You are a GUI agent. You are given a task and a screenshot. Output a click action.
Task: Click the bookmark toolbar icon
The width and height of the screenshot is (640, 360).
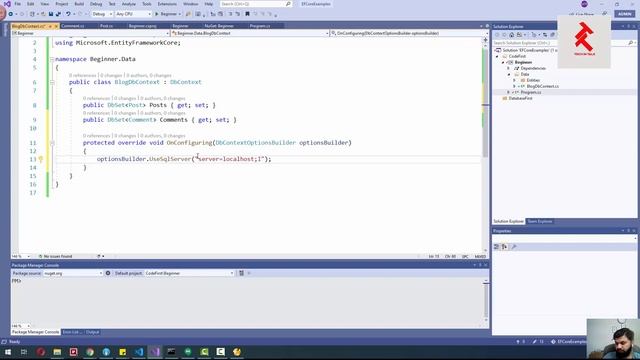point(247,14)
